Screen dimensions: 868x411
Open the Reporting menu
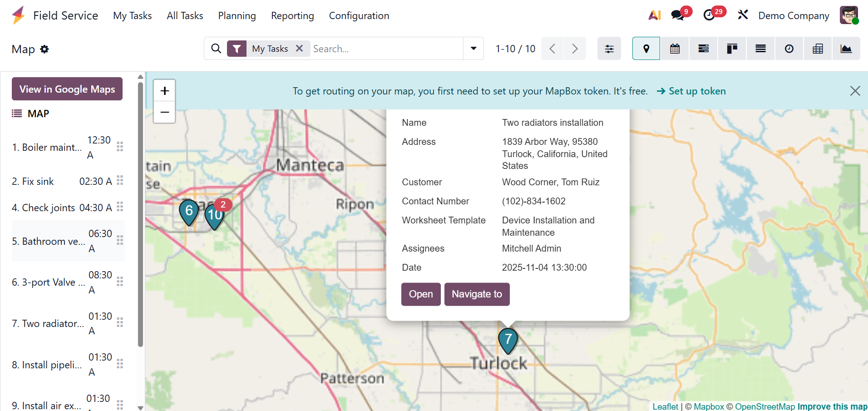292,15
